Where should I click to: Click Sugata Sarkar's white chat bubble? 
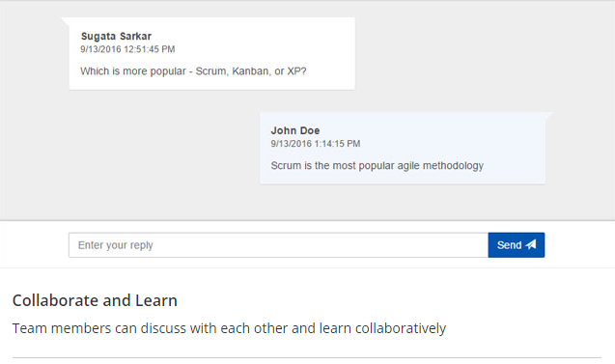click(x=212, y=53)
